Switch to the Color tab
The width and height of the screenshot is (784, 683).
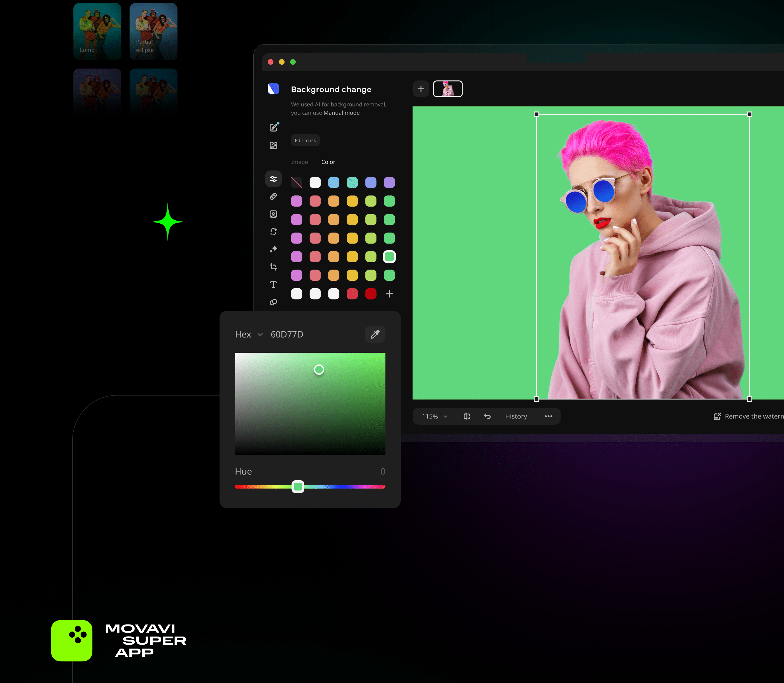coord(328,162)
